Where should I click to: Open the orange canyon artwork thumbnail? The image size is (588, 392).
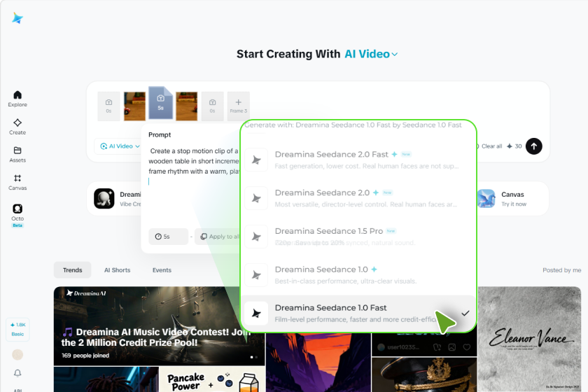click(318, 363)
